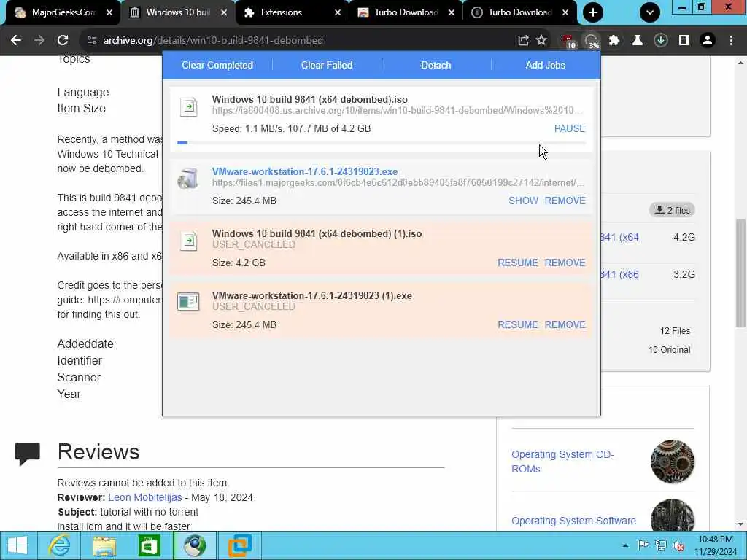Click the site information icon in address bar
747x560 pixels.
[x=91, y=41]
